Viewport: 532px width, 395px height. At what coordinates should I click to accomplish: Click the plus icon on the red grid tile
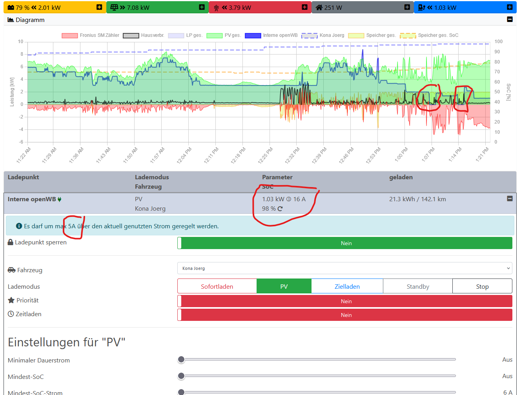point(304,7)
